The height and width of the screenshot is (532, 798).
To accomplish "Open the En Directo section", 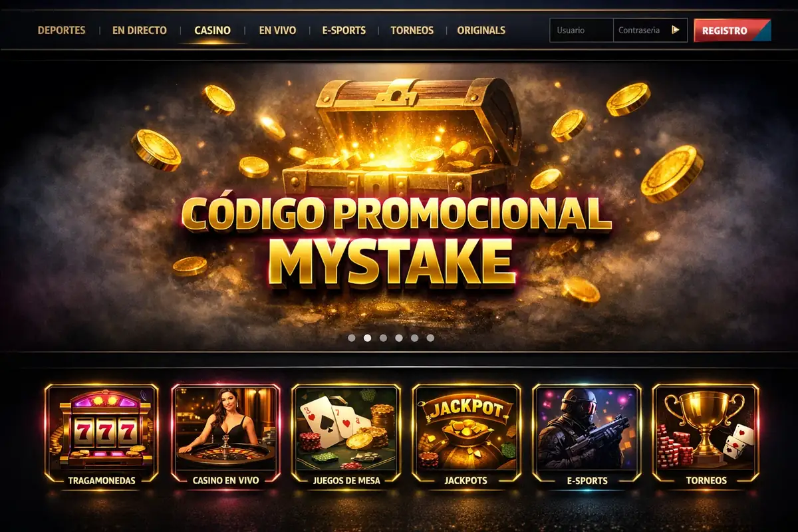I will 140,30.
